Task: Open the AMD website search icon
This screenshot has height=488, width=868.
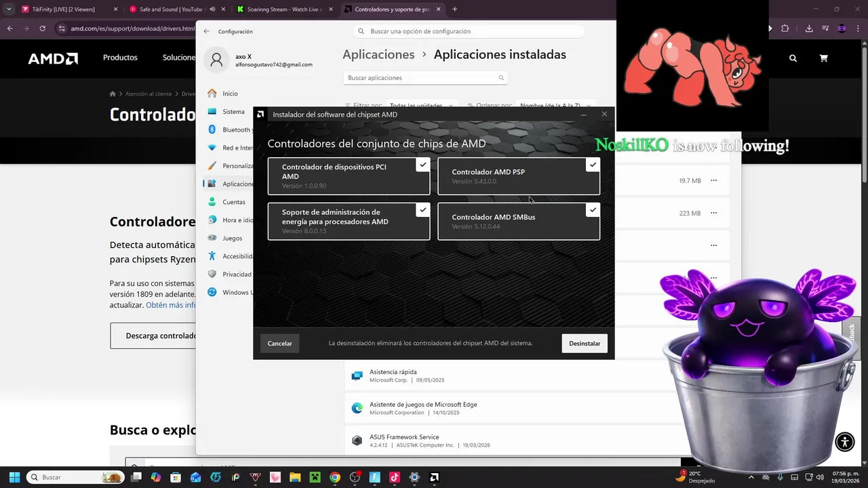Action: pyautogui.click(x=793, y=58)
